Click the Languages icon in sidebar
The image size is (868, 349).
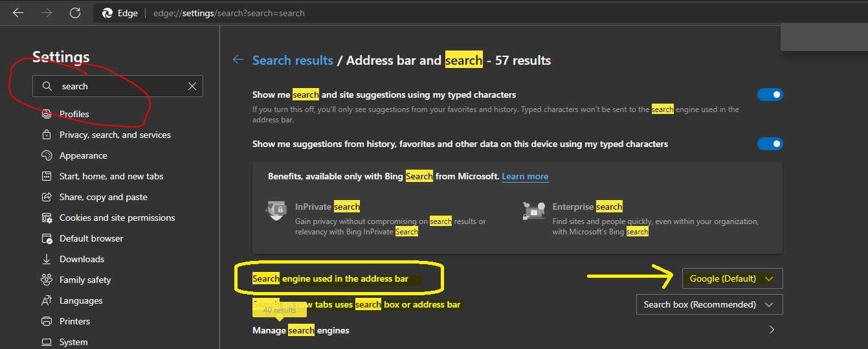[x=47, y=300]
